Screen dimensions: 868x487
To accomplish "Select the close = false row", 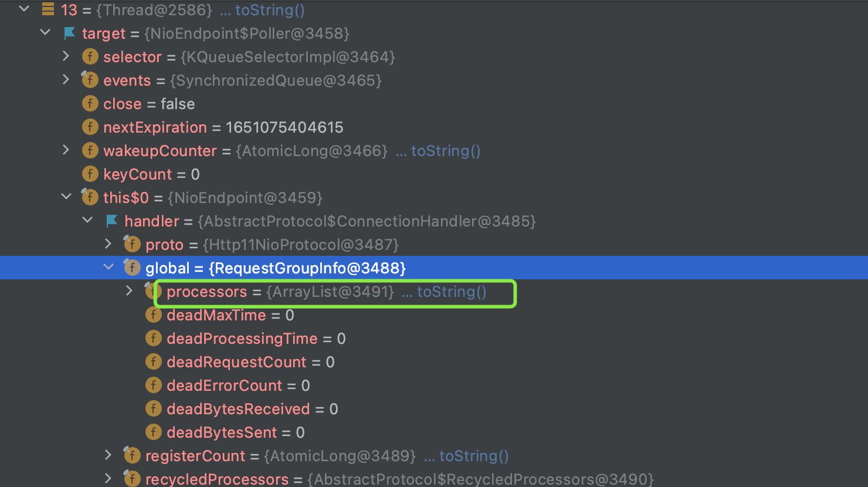I will (x=434, y=104).
